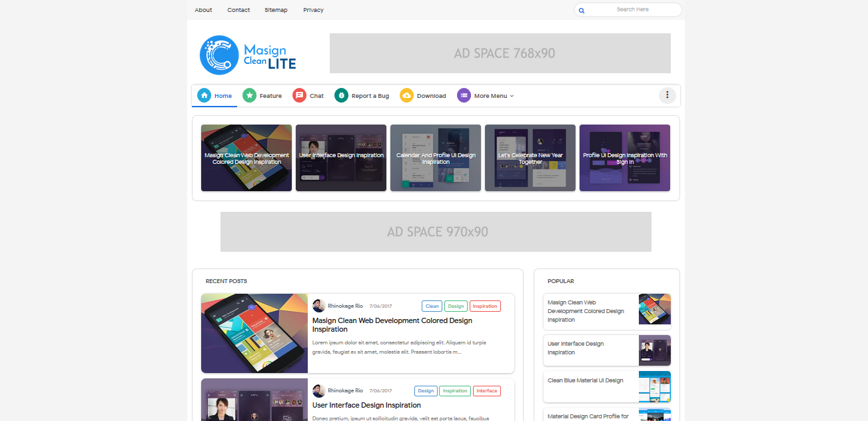Viewport: 868px width, 421px height.
Task: Click Rhinokage Rio avatar on first post
Action: (x=319, y=306)
